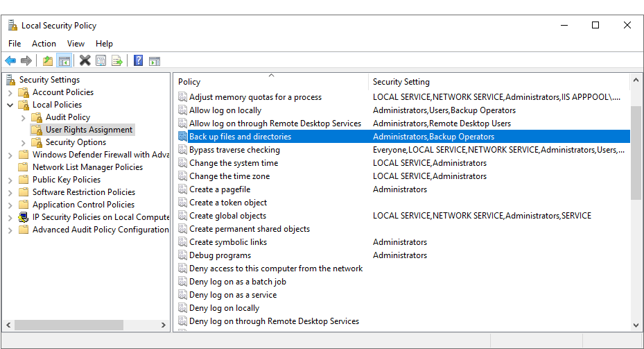Click the Back arrow toolbar icon
Viewport: 644px width, 349px height.
pyautogui.click(x=10, y=61)
